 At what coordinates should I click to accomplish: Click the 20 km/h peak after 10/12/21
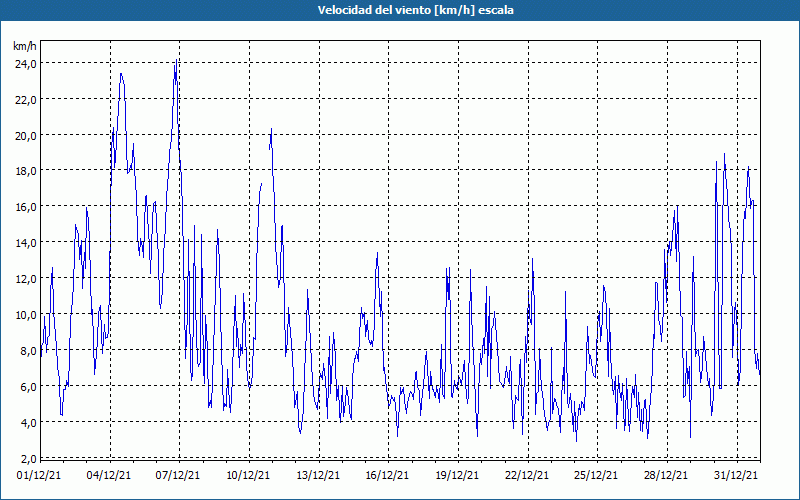(x=271, y=129)
